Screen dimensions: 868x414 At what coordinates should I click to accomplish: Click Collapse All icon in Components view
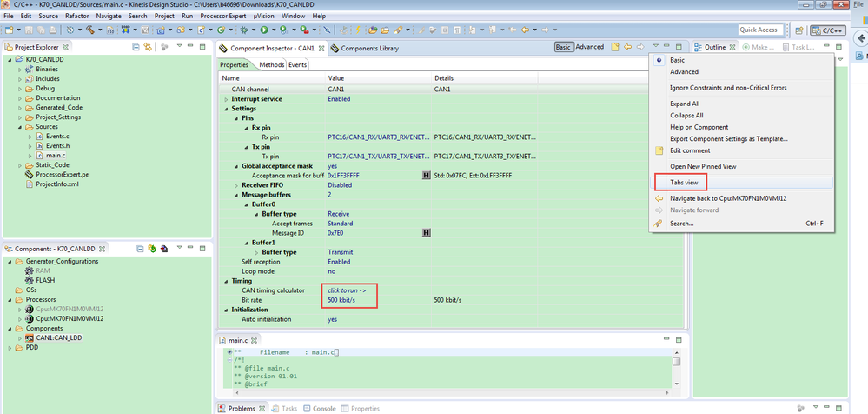click(140, 249)
